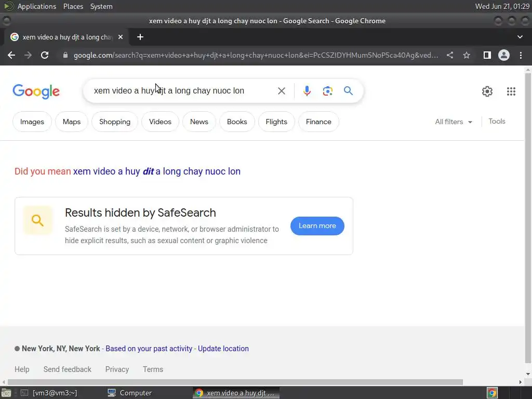Open the Chrome side panel icon

pos(487,55)
